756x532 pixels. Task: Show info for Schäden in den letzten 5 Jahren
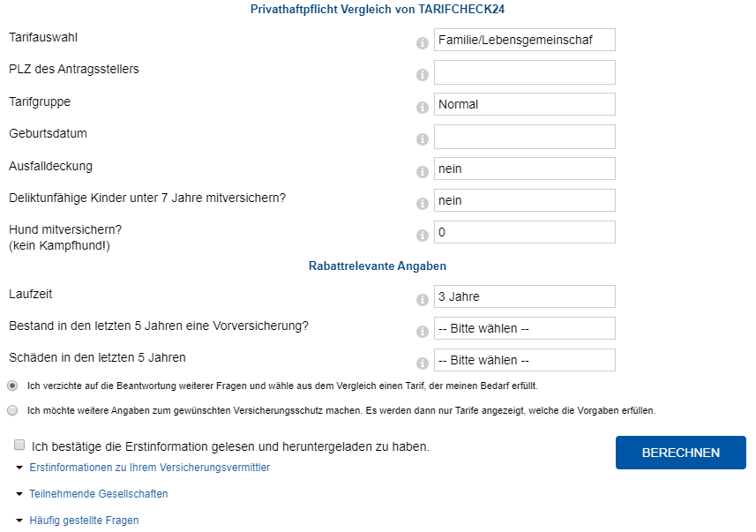(422, 363)
